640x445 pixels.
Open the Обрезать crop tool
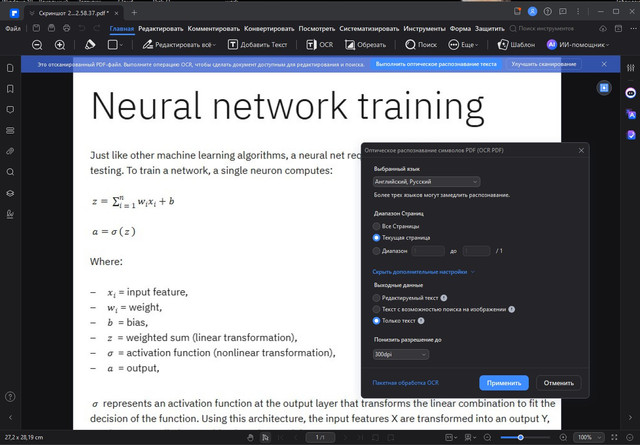click(363, 45)
